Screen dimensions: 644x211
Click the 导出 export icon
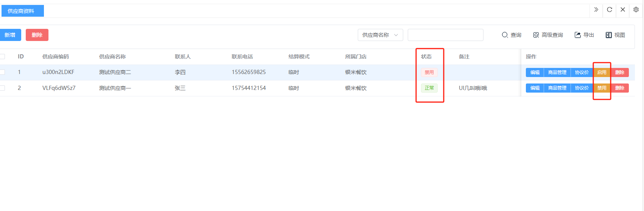584,35
